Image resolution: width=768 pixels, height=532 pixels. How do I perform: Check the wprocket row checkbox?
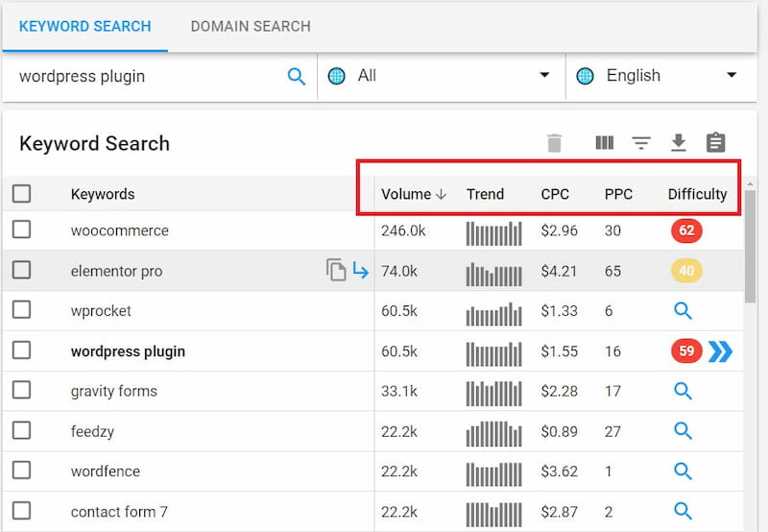[21, 309]
